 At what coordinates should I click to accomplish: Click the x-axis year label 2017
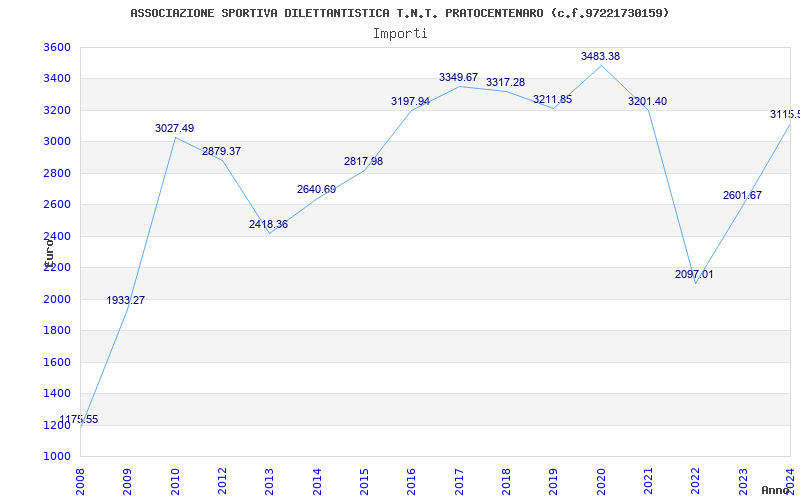tap(459, 482)
